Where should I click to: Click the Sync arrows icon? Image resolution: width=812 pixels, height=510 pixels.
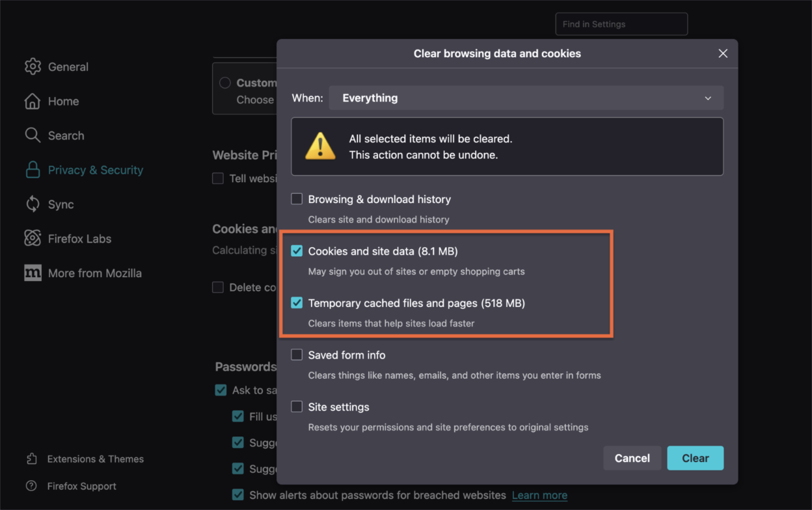click(x=33, y=204)
